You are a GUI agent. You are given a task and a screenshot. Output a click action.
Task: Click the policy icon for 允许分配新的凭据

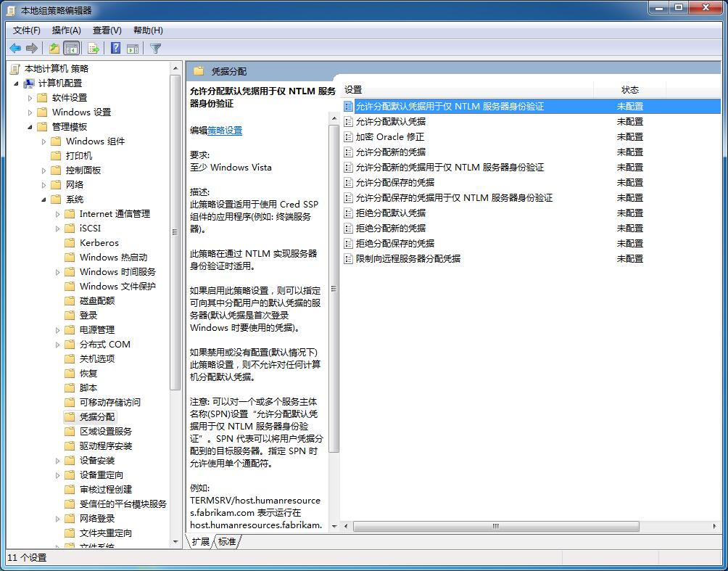coord(348,152)
